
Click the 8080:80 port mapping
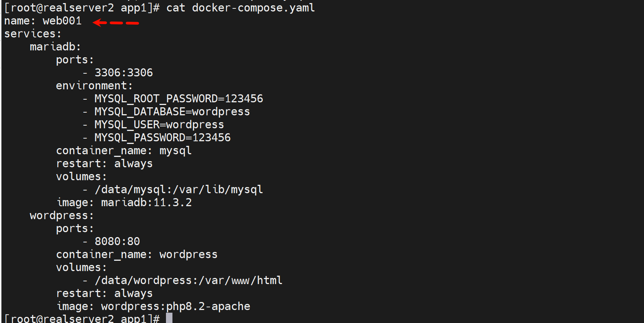pyautogui.click(x=117, y=242)
